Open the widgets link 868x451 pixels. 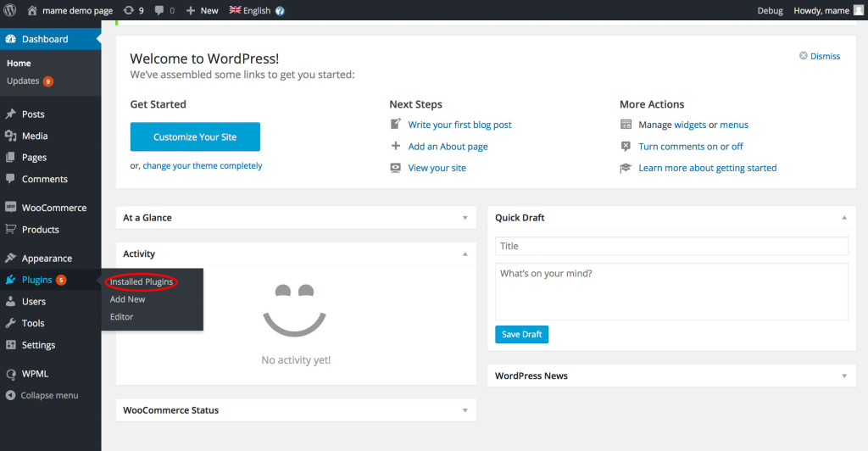click(x=690, y=125)
